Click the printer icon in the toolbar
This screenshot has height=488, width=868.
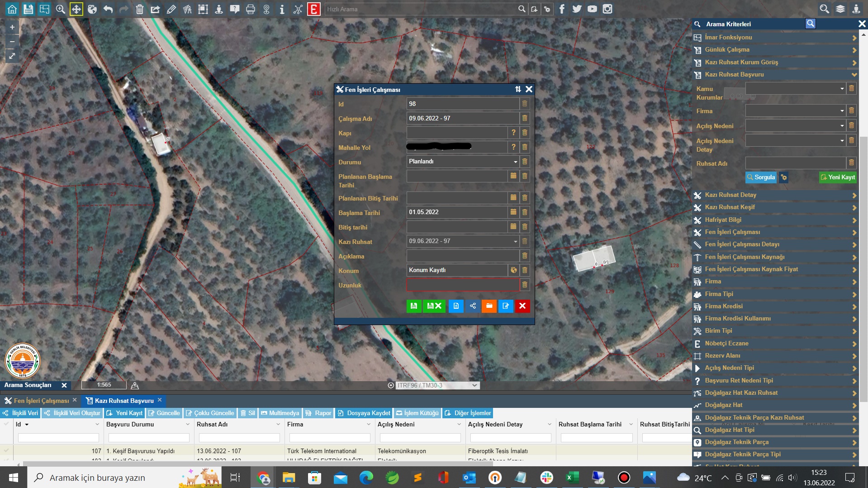point(250,9)
